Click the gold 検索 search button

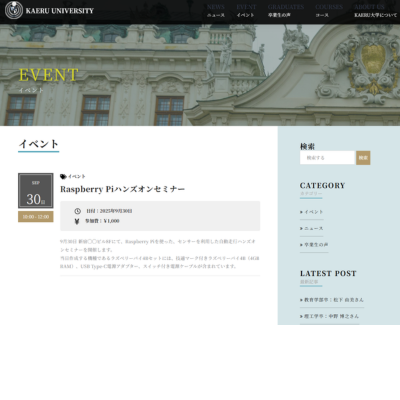[x=363, y=158]
